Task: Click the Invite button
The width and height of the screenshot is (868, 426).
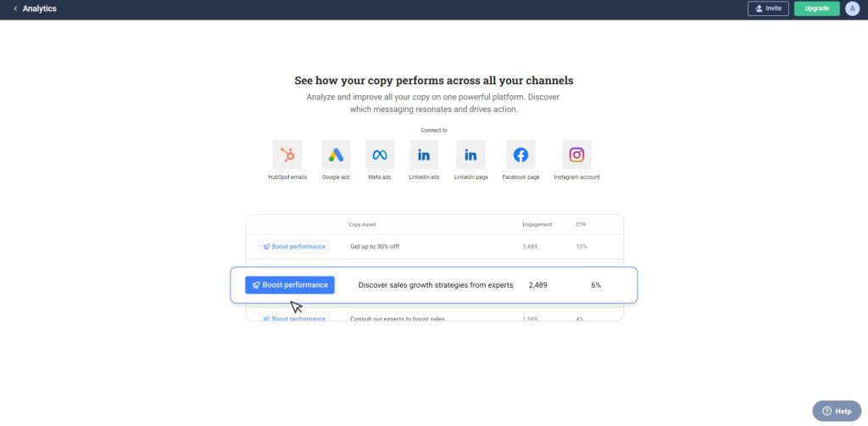Action: (768, 8)
